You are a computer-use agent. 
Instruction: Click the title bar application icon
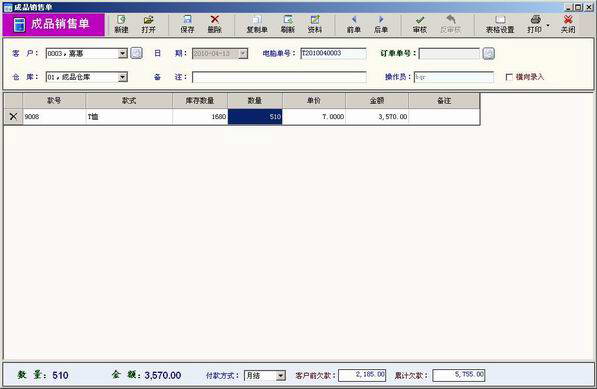click(7, 7)
